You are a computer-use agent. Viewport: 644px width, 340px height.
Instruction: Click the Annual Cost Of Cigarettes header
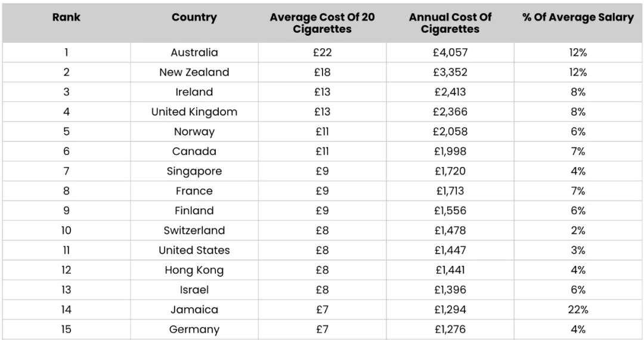450,23
